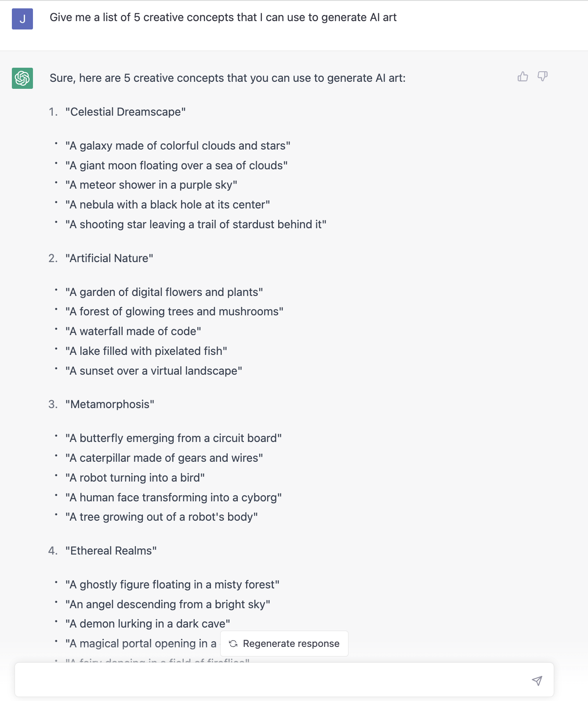588x701 pixels.
Task: Click the Artificial Nature concept title
Action: 109,258
